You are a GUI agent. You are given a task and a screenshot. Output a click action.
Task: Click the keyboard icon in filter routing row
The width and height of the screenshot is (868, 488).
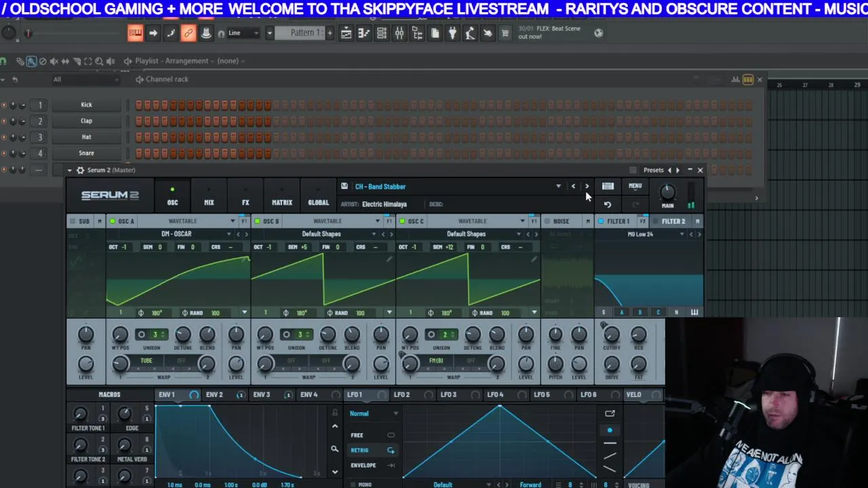(x=694, y=312)
